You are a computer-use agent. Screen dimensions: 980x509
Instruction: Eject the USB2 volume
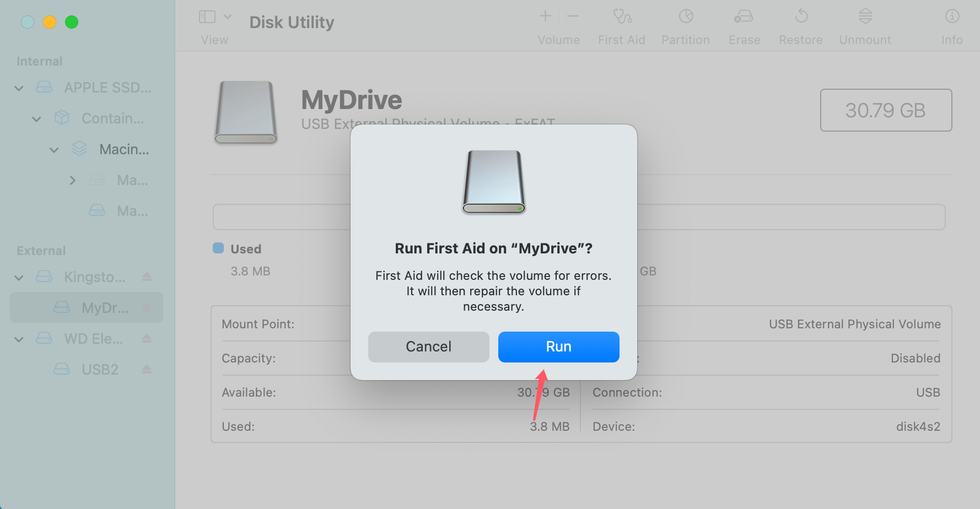146,369
